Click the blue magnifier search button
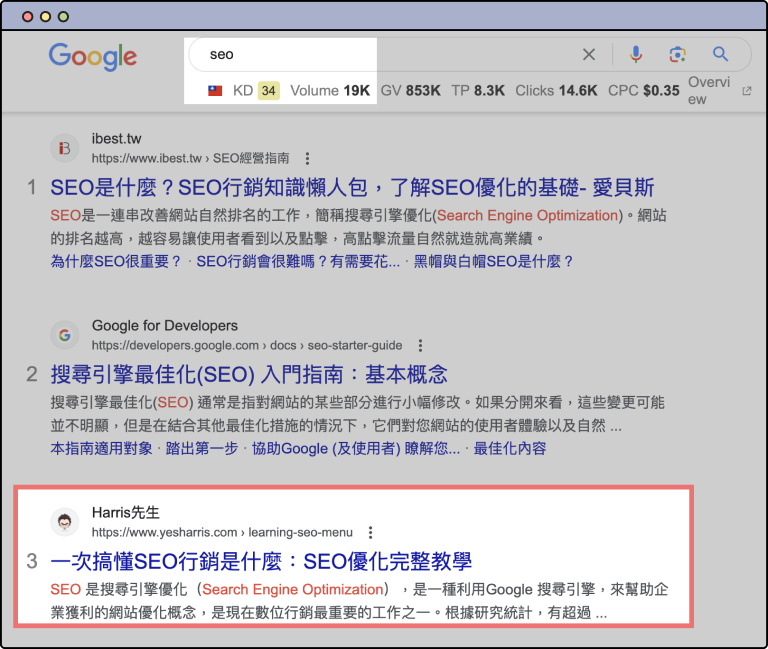The width and height of the screenshot is (768, 649). coord(720,54)
